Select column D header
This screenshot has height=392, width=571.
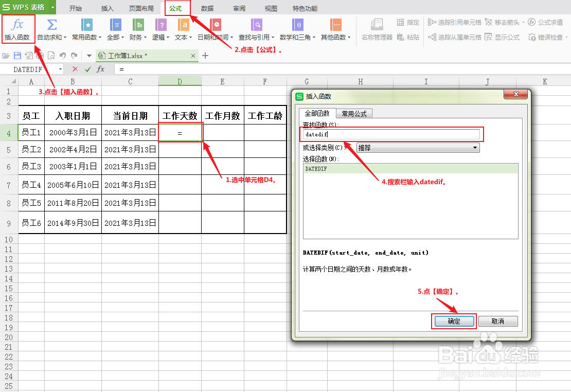click(x=180, y=81)
